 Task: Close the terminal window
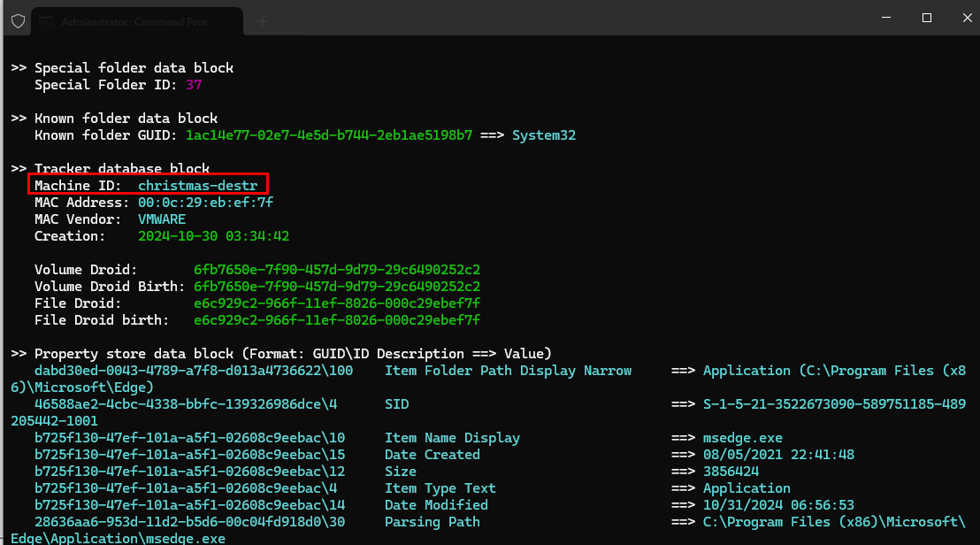[967, 18]
